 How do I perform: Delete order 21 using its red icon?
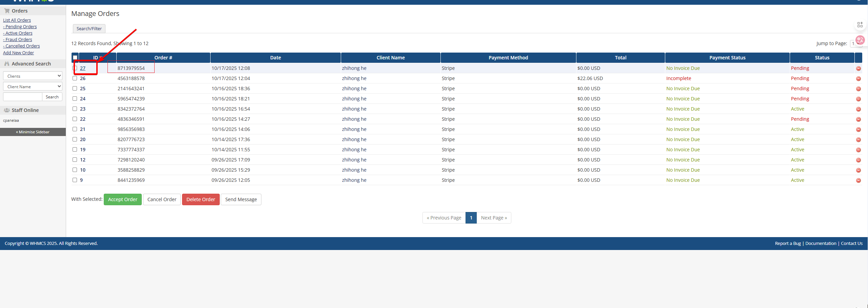pos(858,130)
